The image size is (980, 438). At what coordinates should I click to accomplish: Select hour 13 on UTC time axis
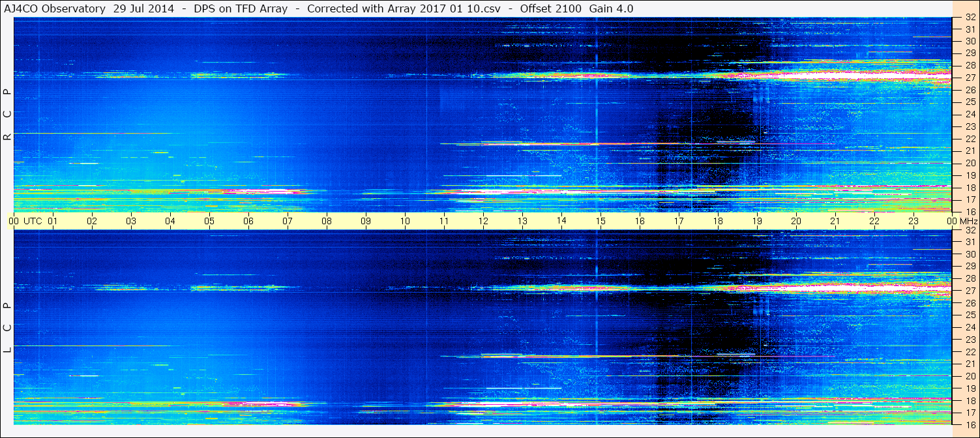522,221
